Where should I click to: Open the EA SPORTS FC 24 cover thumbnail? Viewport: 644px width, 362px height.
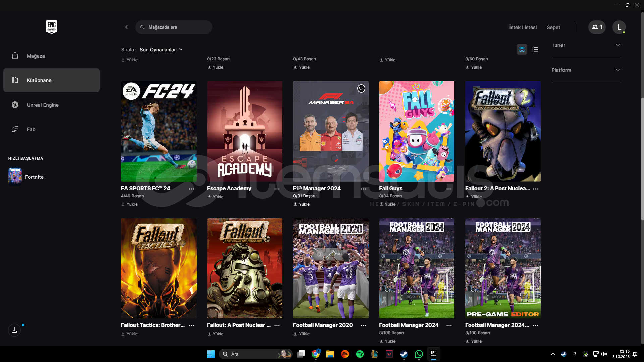pos(159,131)
